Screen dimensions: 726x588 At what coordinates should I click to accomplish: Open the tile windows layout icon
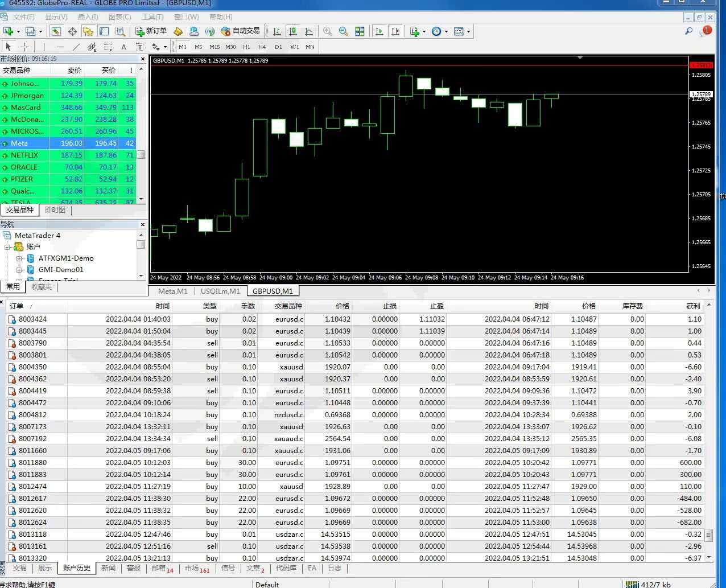360,31
